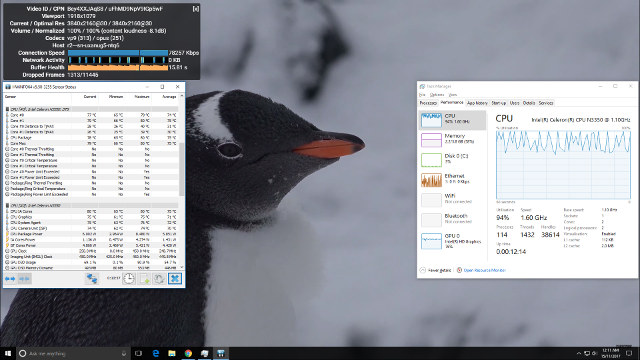Click Open Resource Monitor link
The height and width of the screenshot is (360, 640).
(484, 270)
